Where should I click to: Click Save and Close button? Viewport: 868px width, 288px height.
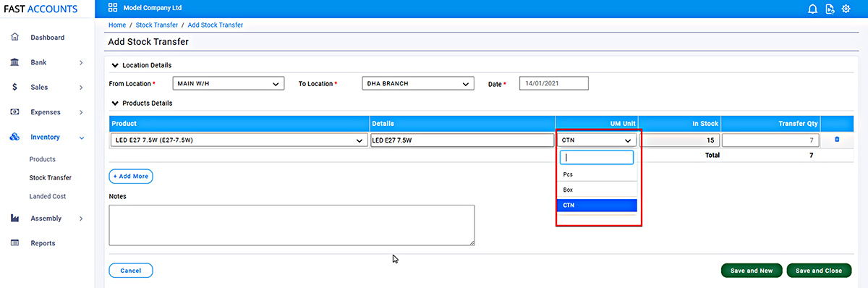[x=819, y=271]
